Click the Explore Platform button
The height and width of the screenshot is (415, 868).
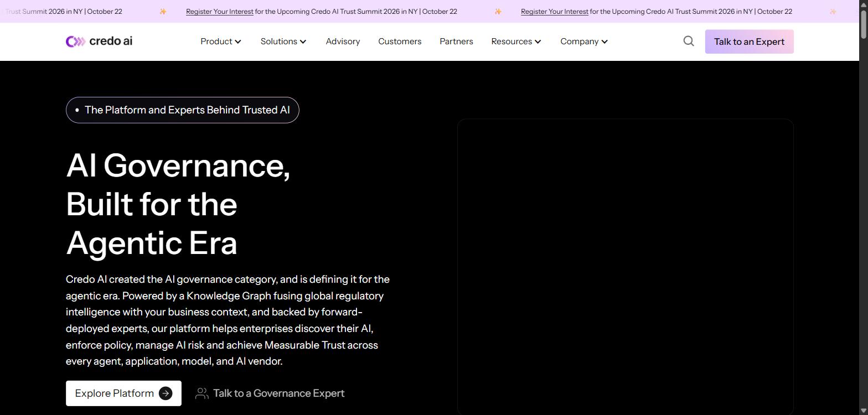coord(123,393)
